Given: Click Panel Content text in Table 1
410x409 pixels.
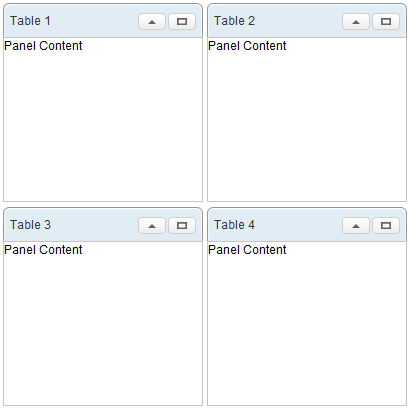Looking at the screenshot, I should tap(43, 46).
